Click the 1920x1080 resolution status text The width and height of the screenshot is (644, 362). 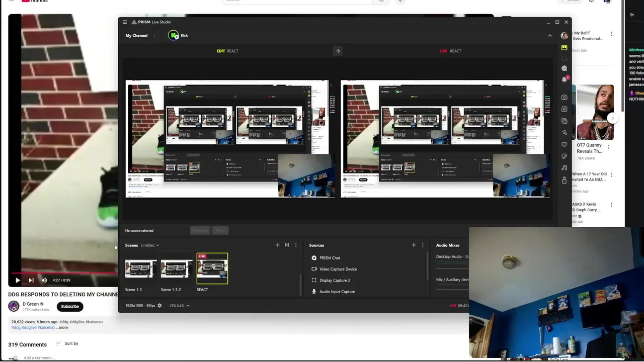tap(134, 306)
